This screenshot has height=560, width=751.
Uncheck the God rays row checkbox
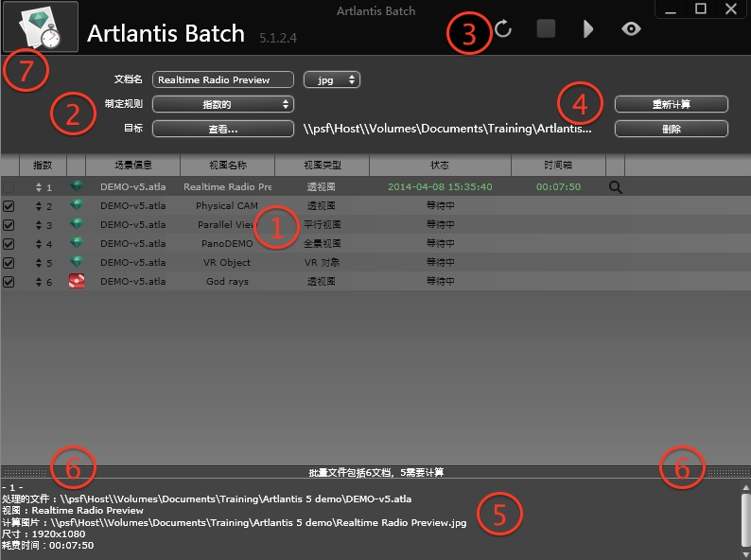9,282
